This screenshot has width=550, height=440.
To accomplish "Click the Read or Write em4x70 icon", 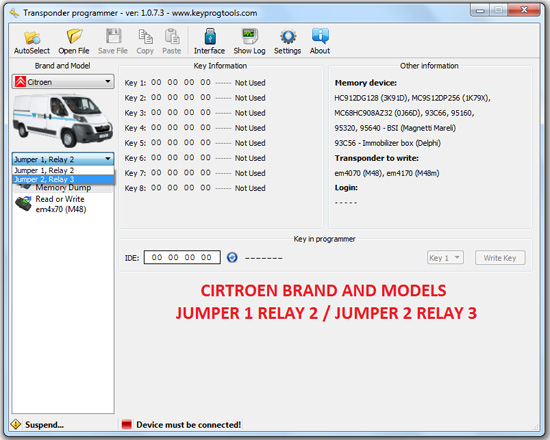I will pyautogui.click(x=23, y=204).
